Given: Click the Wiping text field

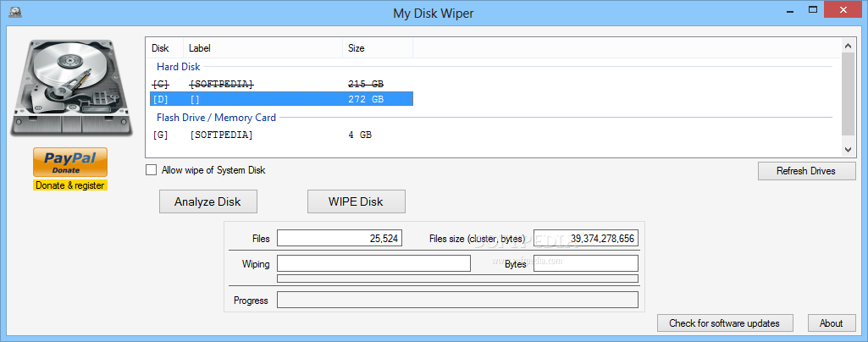Looking at the screenshot, I should [373, 263].
